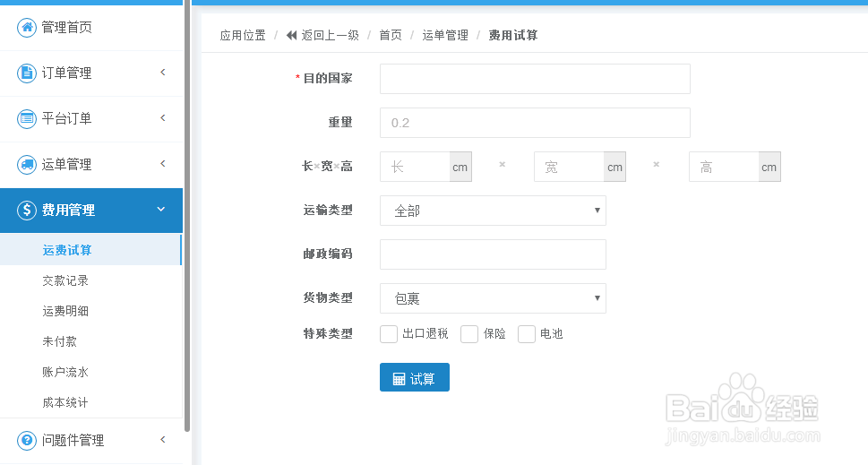Click the home icon beside 管理首页
Screen dimensions: 868x465
tap(27, 27)
